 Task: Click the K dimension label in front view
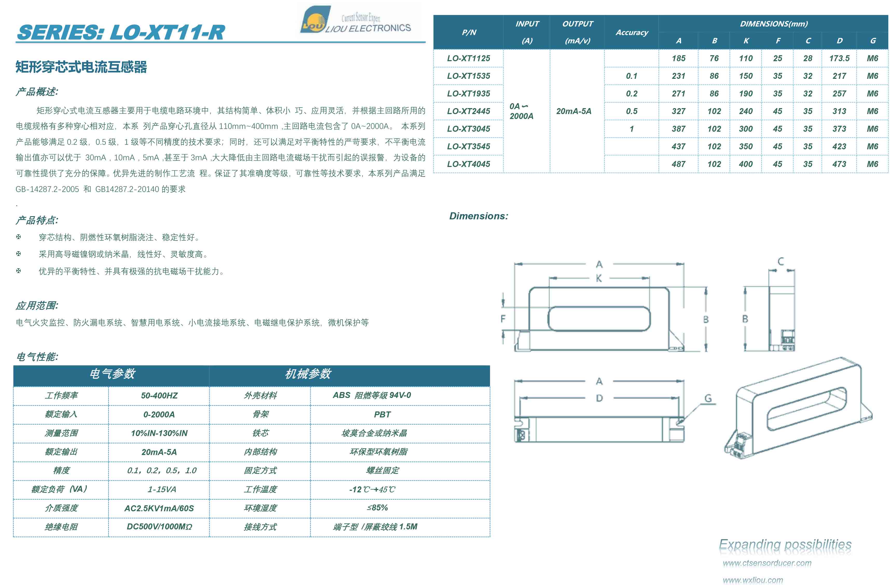pyautogui.click(x=598, y=278)
